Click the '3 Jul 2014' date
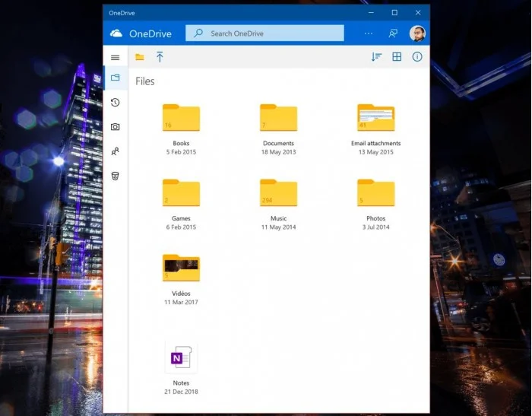The height and width of the screenshot is (416, 532). [376, 227]
